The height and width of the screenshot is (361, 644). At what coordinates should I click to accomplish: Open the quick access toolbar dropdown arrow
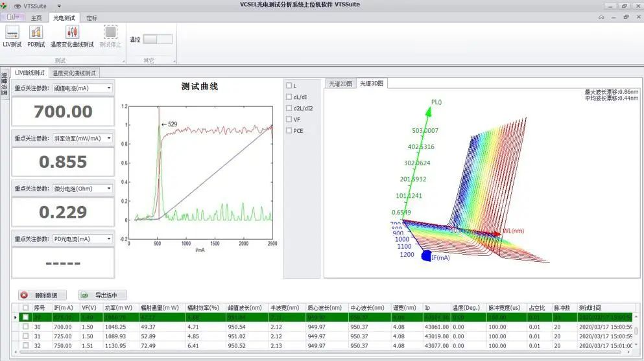59,6
